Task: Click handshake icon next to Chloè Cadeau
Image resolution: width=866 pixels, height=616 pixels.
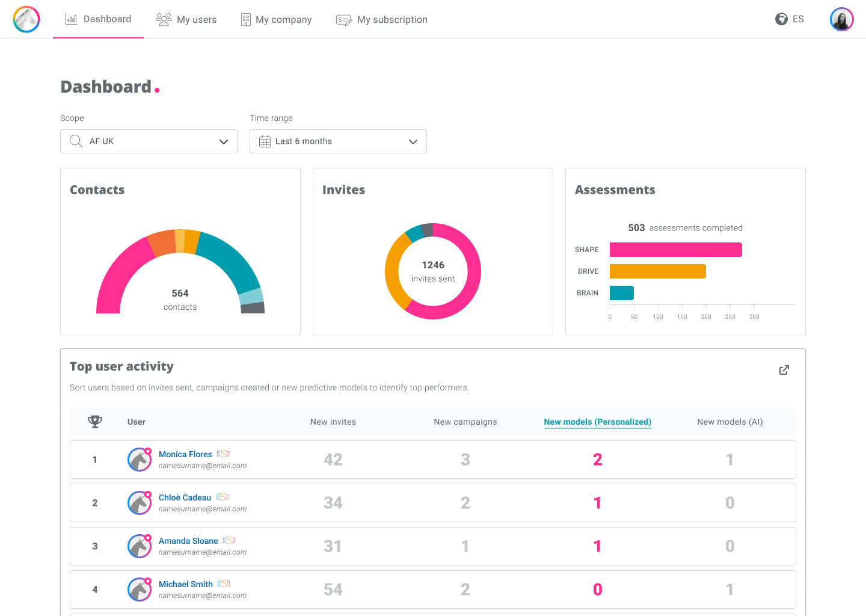Action: [x=223, y=497]
